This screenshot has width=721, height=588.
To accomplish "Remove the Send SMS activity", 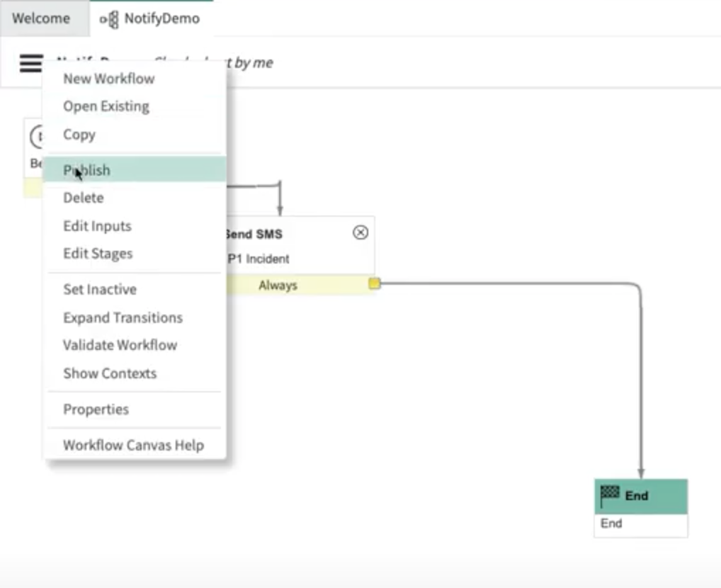I will (x=360, y=233).
